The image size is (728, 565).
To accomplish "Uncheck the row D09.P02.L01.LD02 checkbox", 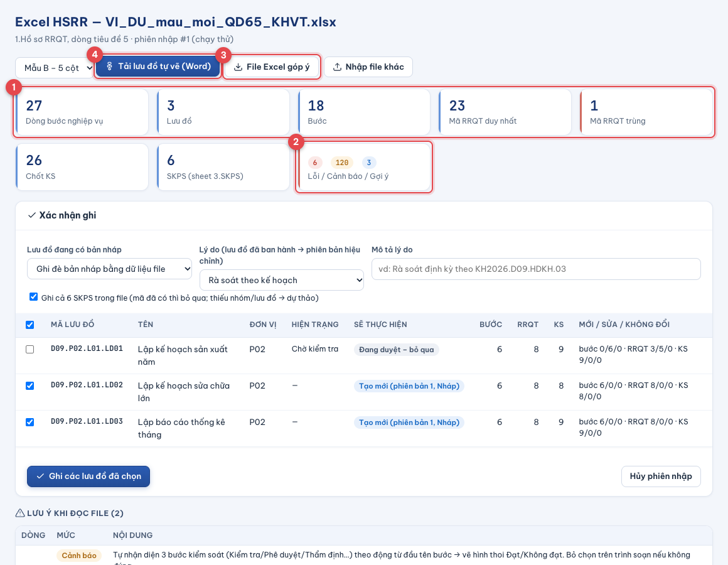I will pyautogui.click(x=29, y=386).
